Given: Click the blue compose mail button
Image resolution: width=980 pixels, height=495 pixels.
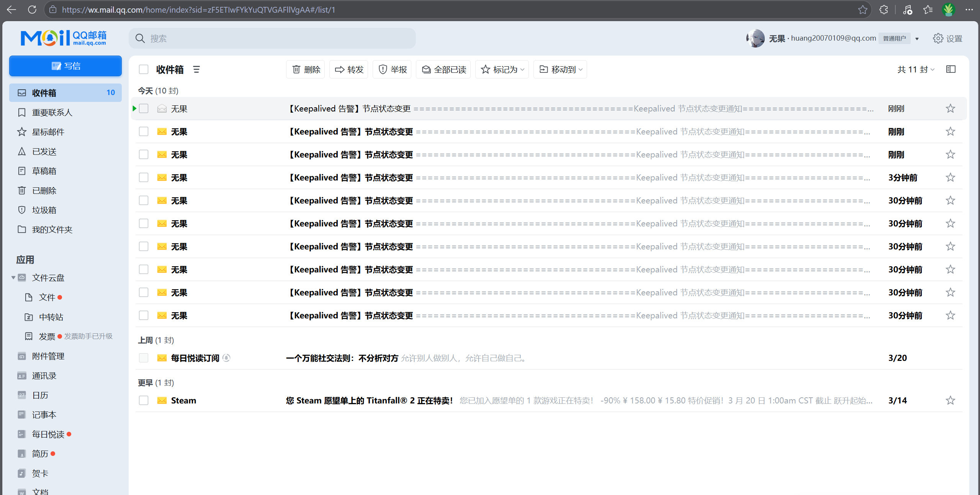Looking at the screenshot, I should (x=65, y=66).
